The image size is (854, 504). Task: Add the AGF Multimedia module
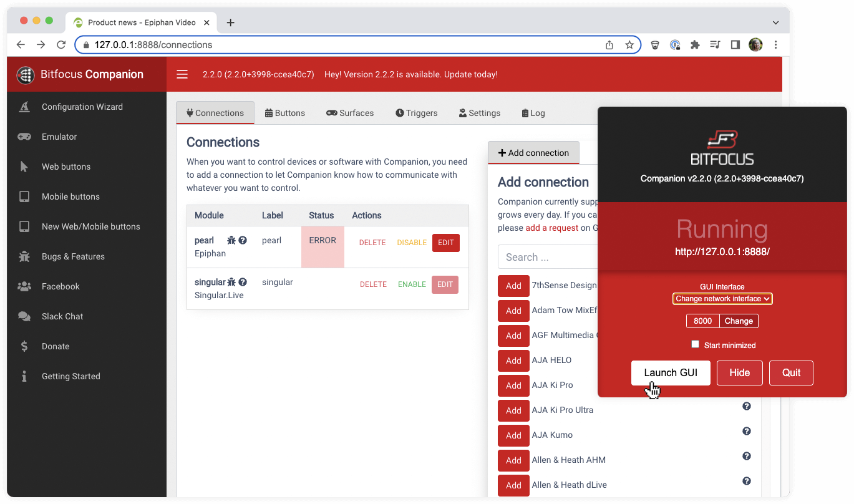513,336
